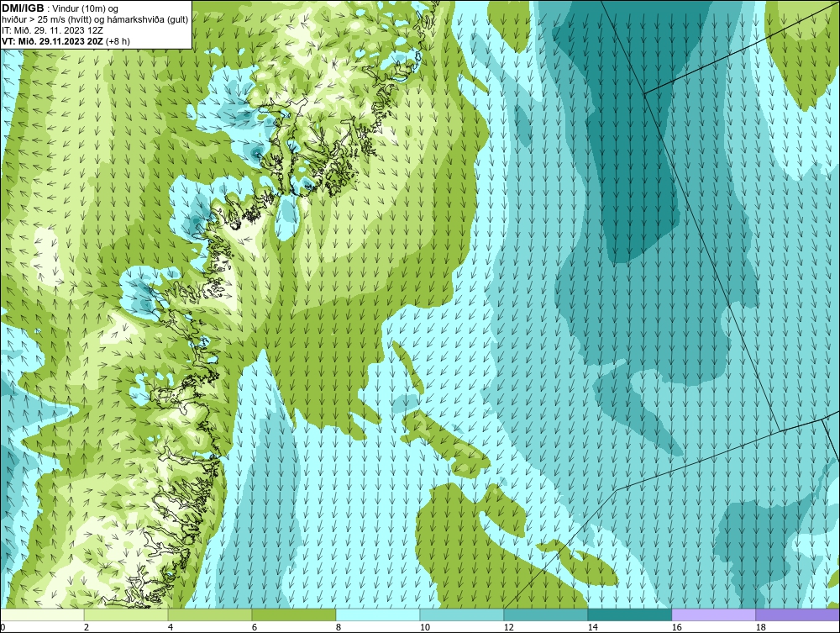Click the 14–16 m/s dark teal legend swatch

[x=629, y=615]
